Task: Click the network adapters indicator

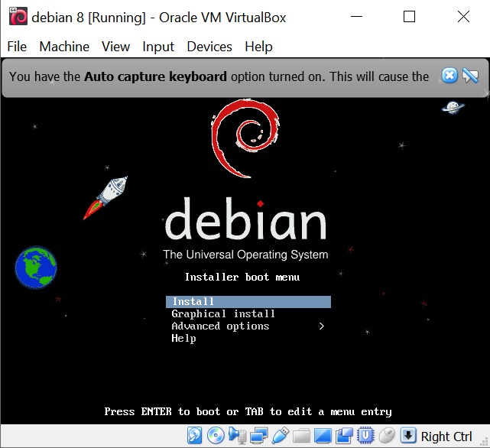Action: 258,436
